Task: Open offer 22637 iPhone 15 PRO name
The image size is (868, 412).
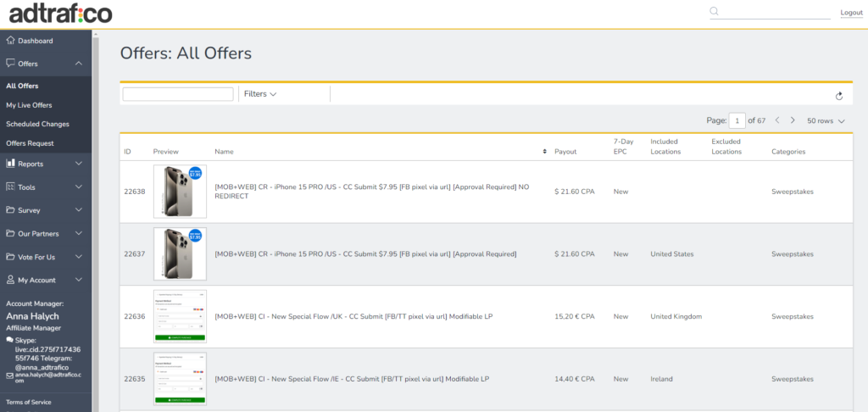Action: click(x=365, y=254)
